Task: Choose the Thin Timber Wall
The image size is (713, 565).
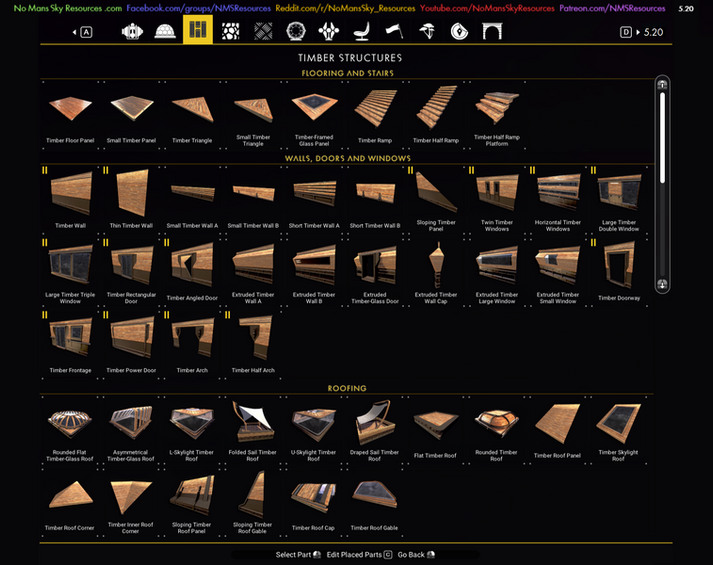Action: [131, 200]
